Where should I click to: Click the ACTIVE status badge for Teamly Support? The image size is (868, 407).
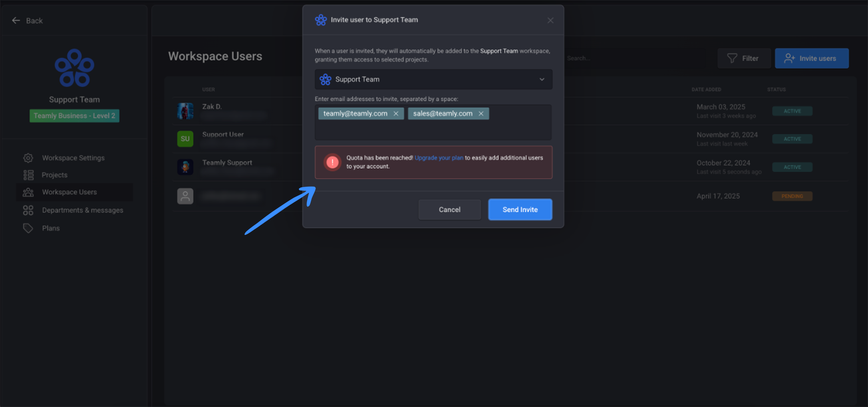(x=792, y=167)
